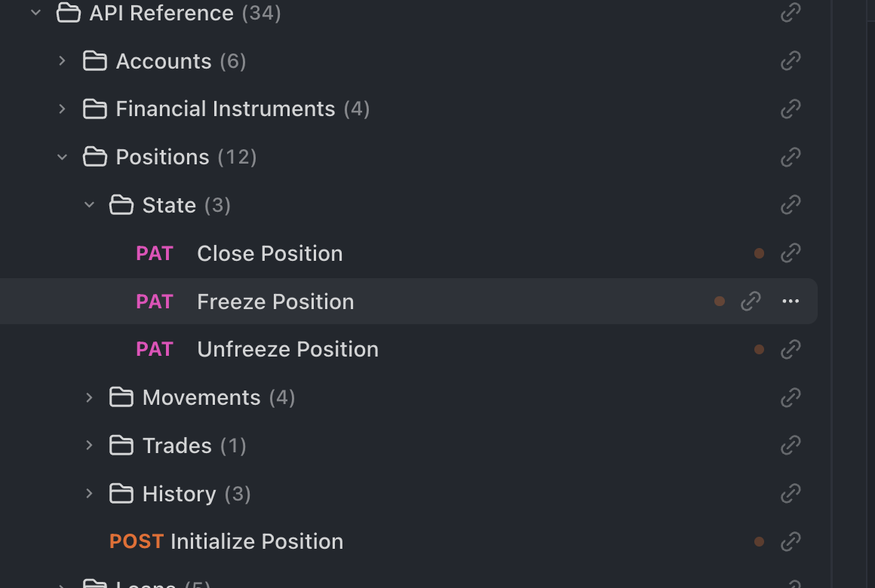The height and width of the screenshot is (588, 875).
Task: Collapse the Positions folder
Action: 63,157
